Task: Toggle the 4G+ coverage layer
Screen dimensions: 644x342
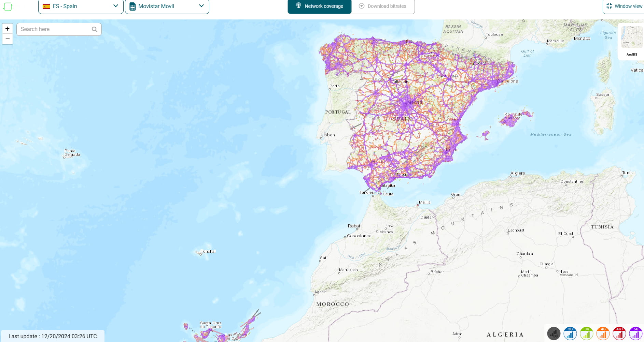Action: click(619, 333)
